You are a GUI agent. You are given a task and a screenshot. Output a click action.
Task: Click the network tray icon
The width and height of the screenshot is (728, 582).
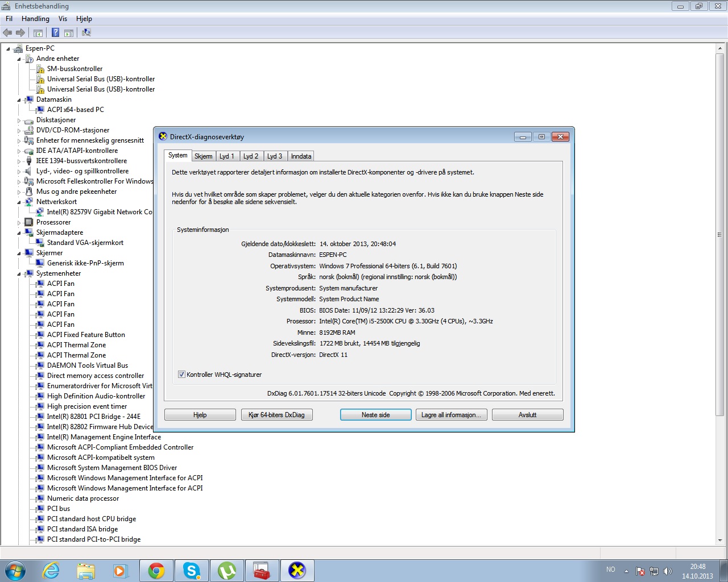click(x=654, y=571)
